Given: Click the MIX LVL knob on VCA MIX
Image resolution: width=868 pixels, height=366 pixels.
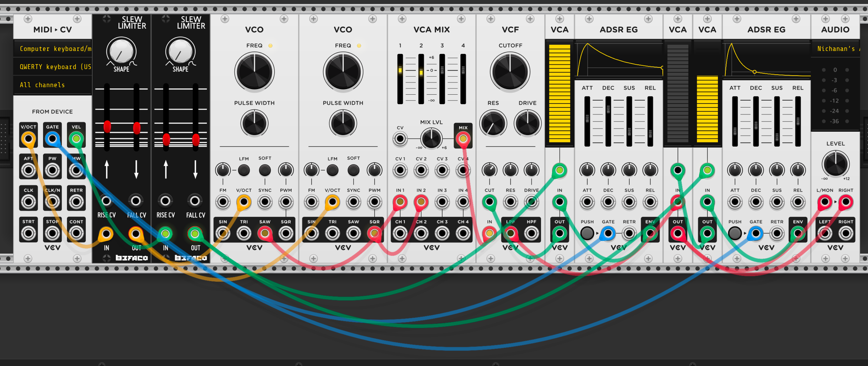Looking at the screenshot, I should click(x=431, y=138).
